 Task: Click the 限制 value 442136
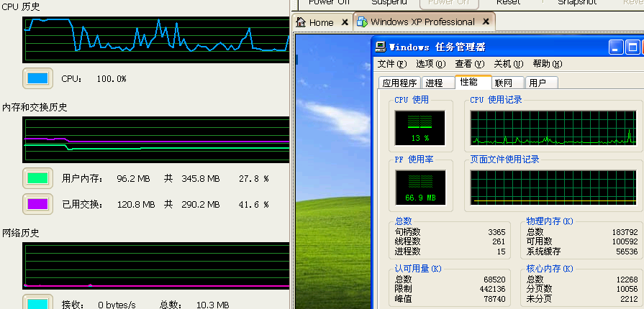pos(492,290)
